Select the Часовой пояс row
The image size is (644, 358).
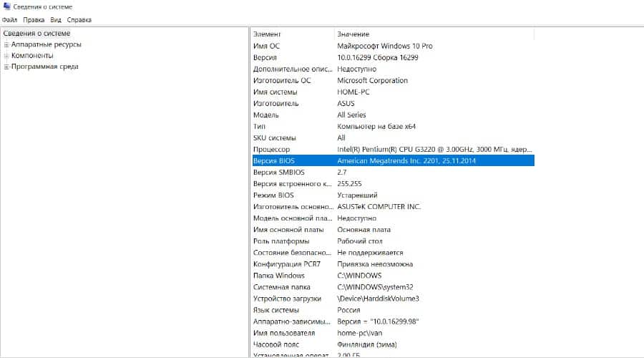(x=276, y=344)
